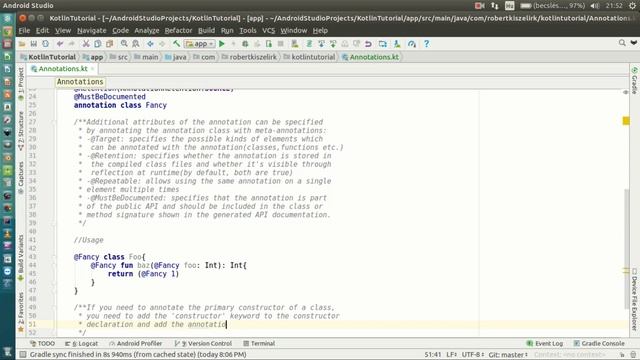Click the SDK Manager download icon
640x360 pixels.
[397, 44]
